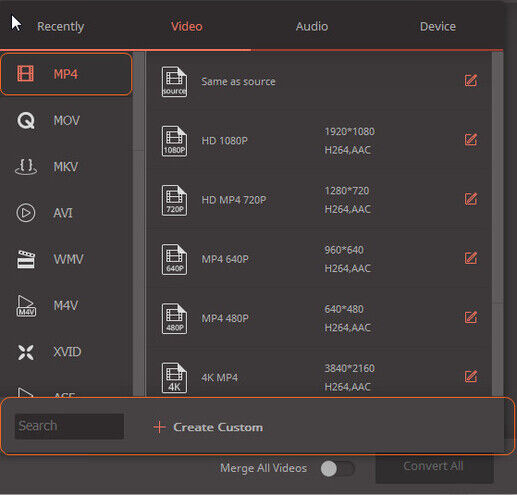
Task: Click the 4K preset file icon
Action: 174,378
